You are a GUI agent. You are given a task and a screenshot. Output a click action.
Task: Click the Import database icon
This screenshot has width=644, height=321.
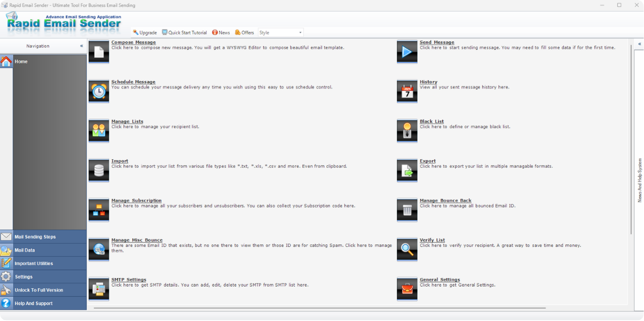(x=99, y=170)
